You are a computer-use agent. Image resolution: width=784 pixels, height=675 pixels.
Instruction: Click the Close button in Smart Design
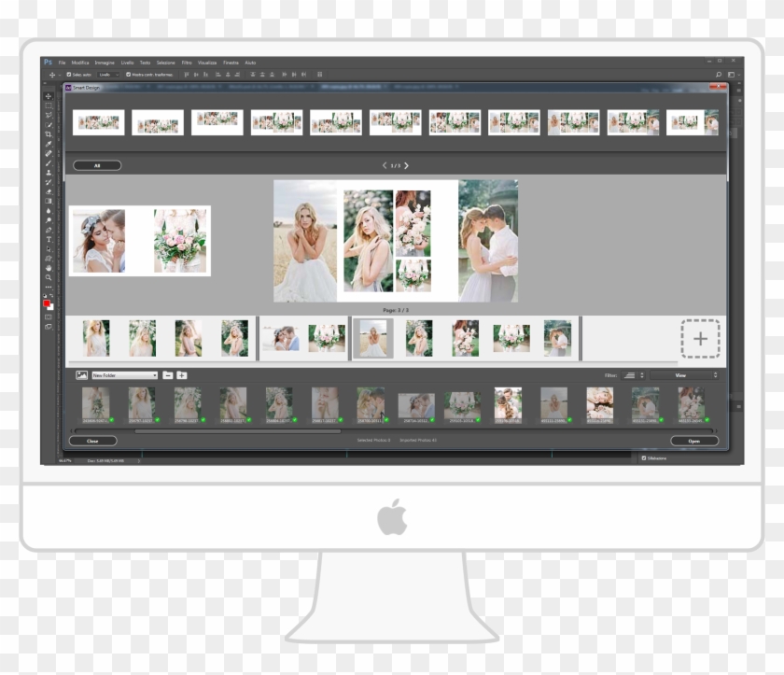[x=92, y=439]
